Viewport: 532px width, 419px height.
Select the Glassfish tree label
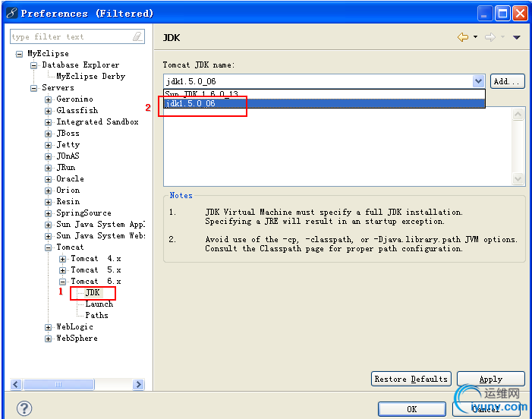coord(77,111)
